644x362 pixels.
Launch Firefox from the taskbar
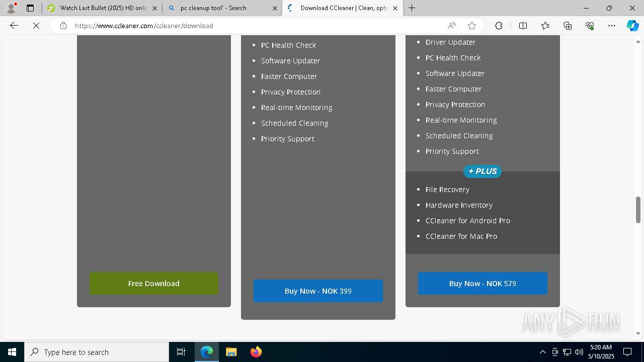pyautogui.click(x=256, y=352)
